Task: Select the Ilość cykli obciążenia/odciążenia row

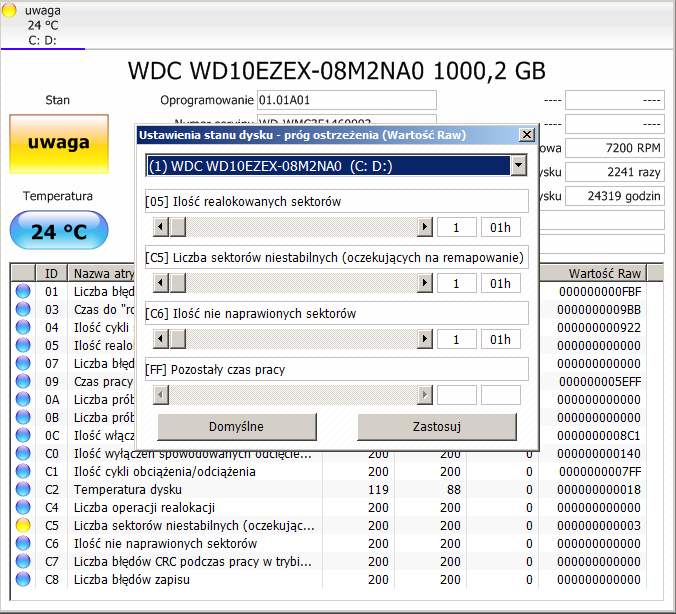Action: (329, 471)
